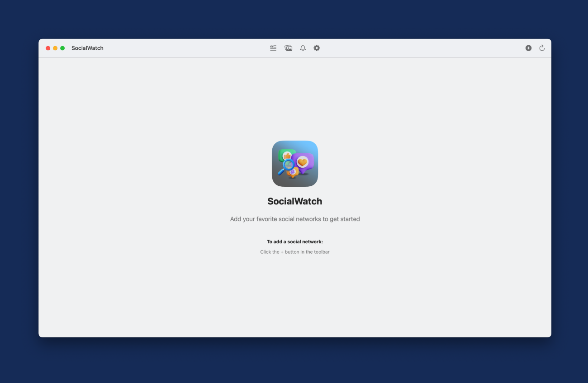Refresh feeds with the circular arrow icon
588x383 pixels.
pyautogui.click(x=542, y=48)
